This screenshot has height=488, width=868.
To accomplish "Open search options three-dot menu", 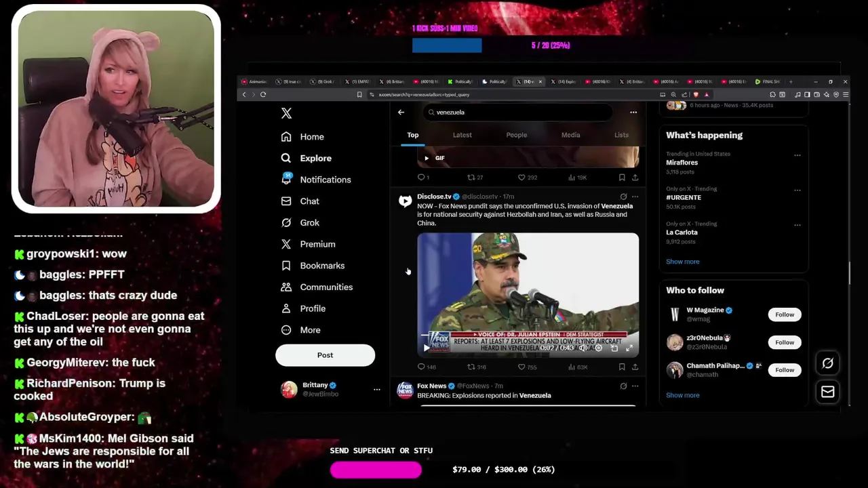I will (x=633, y=113).
